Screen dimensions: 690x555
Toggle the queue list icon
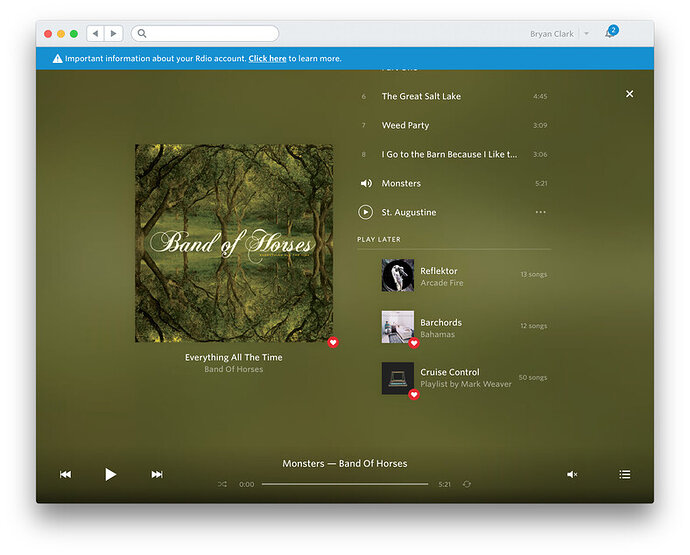tap(625, 474)
